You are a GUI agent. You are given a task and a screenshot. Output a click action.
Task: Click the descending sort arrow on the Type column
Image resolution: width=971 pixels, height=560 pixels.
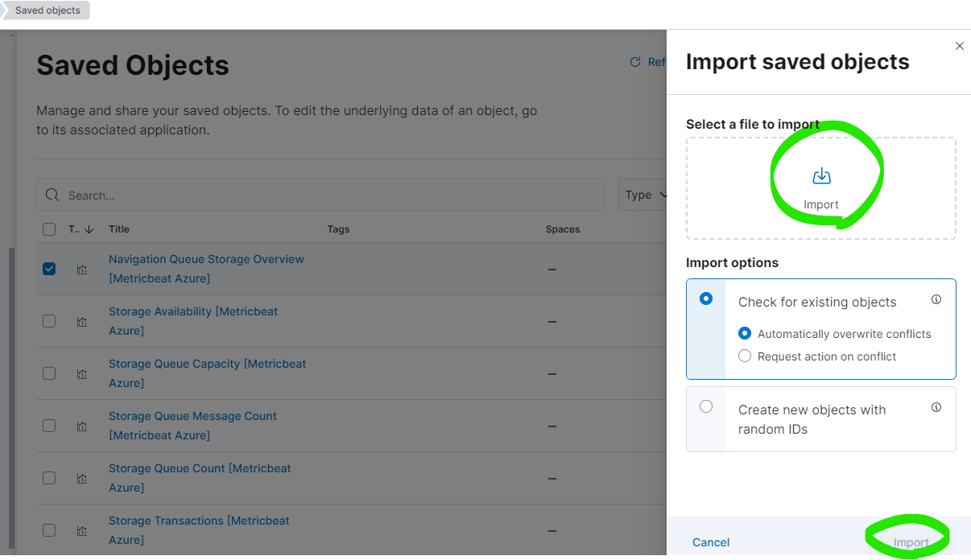91,229
